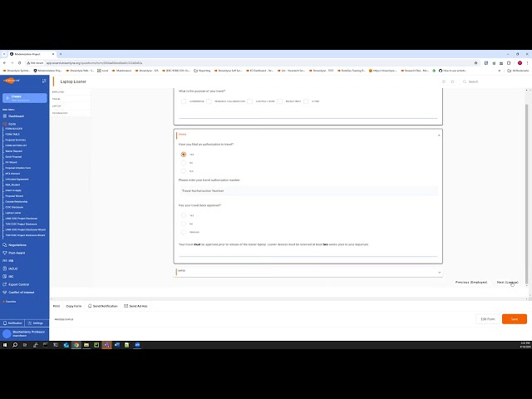Click the history icon left of the star

point(444,81)
